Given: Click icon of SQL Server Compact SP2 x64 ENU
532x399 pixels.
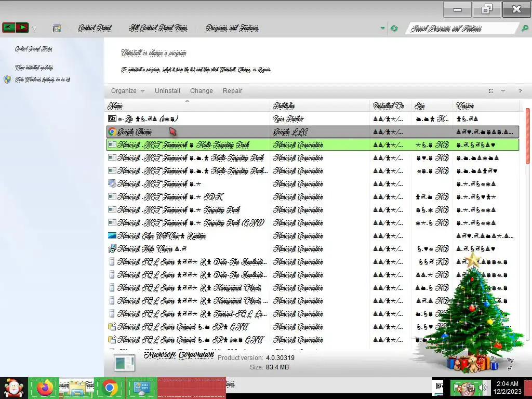Looking at the screenshot, I should (112, 340).
